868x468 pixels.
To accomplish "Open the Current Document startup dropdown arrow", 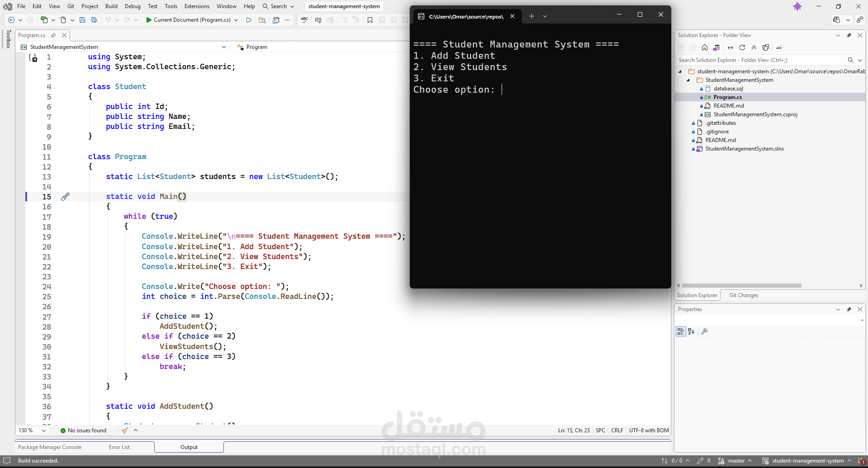I will tap(236, 20).
